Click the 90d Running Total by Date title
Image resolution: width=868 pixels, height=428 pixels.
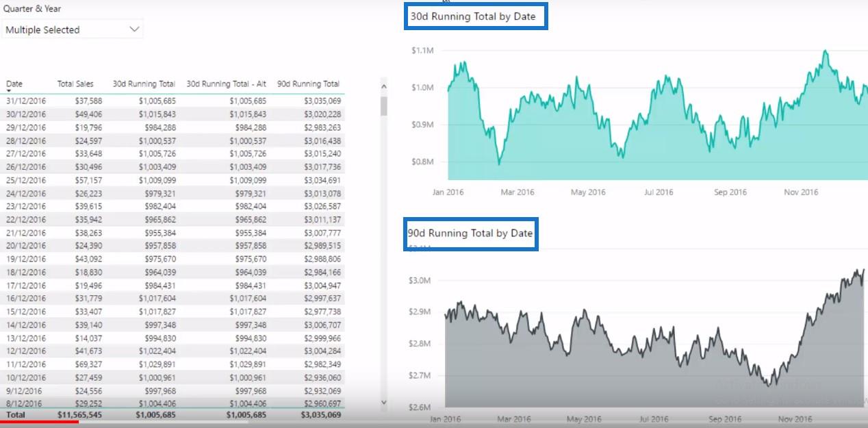pos(470,233)
